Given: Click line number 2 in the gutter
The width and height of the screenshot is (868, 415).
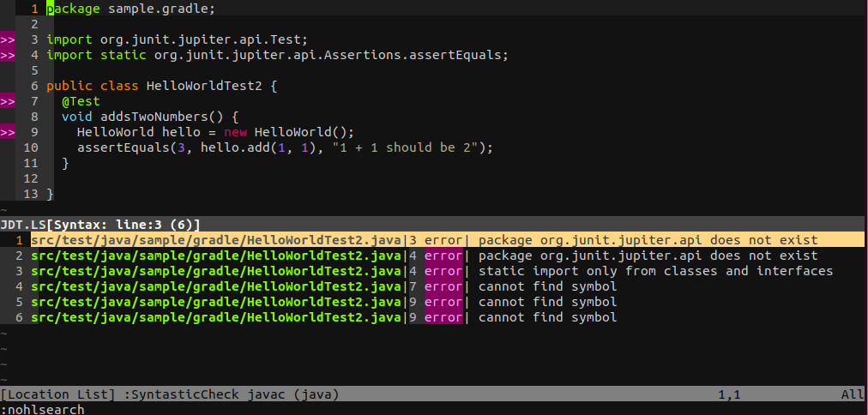Looking at the screenshot, I should (35, 24).
